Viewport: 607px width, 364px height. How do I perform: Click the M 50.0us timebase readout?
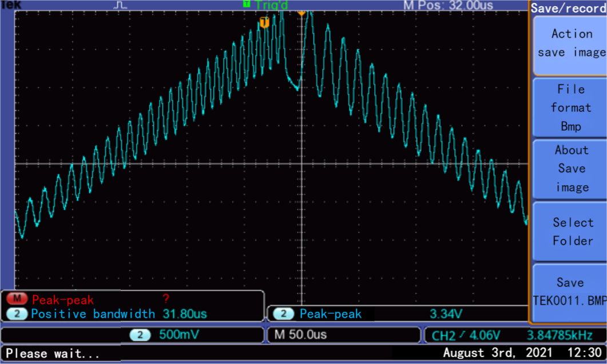[x=301, y=335]
